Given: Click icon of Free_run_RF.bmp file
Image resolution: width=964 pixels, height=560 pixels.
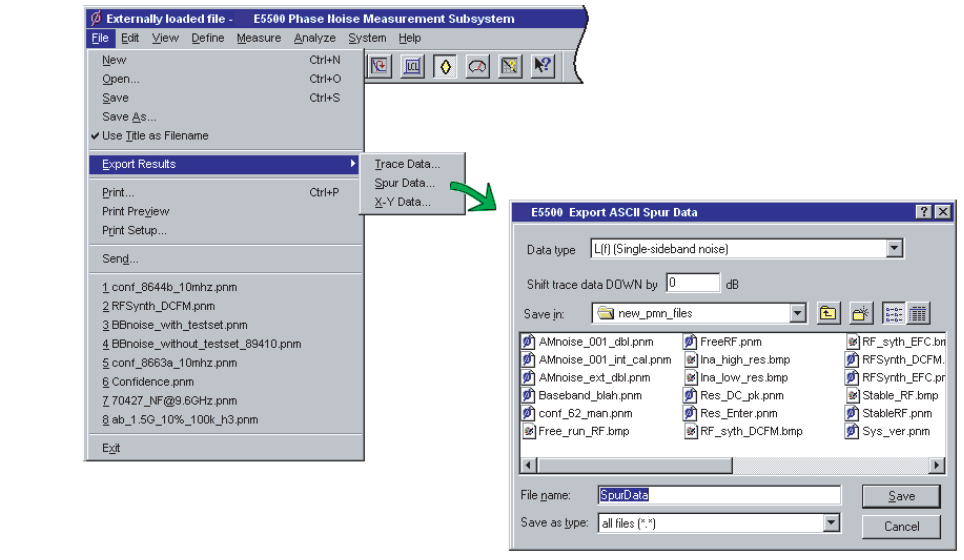Looking at the screenshot, I should pyautogui.click(x=528, y=432).
